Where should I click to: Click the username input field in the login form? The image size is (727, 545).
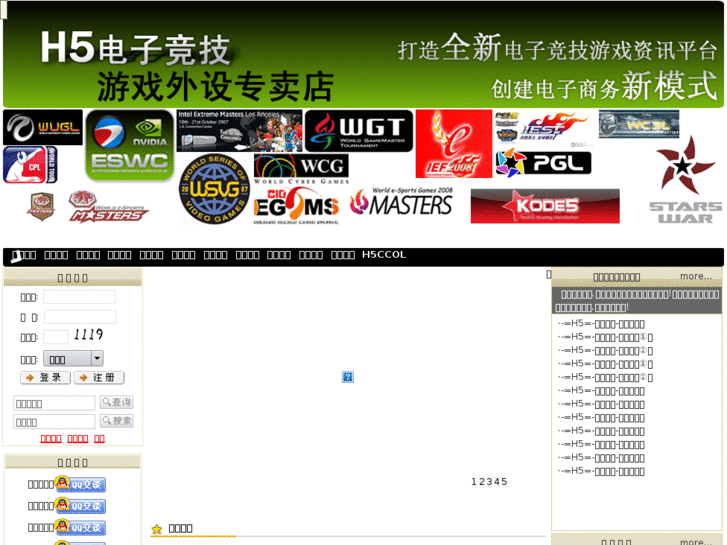pyautogui.click(x=79, y=297)
